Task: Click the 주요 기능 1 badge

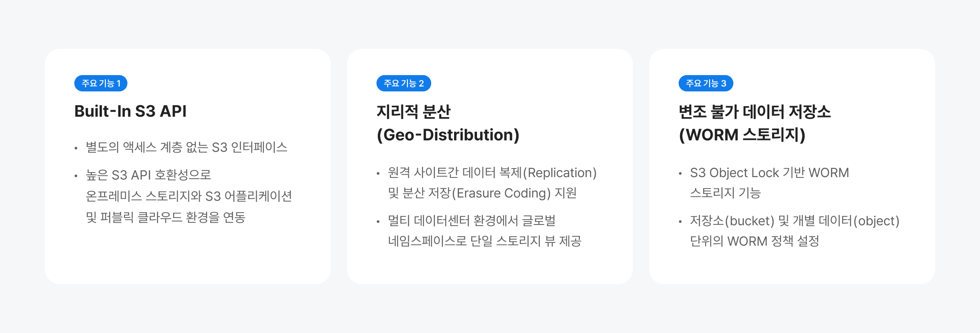Action: coord(100,83)
